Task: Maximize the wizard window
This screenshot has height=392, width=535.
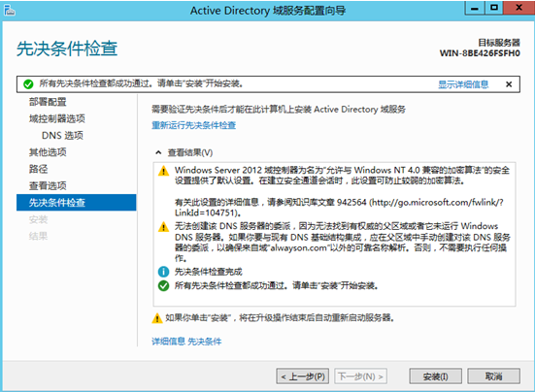Action: point(493,8)
